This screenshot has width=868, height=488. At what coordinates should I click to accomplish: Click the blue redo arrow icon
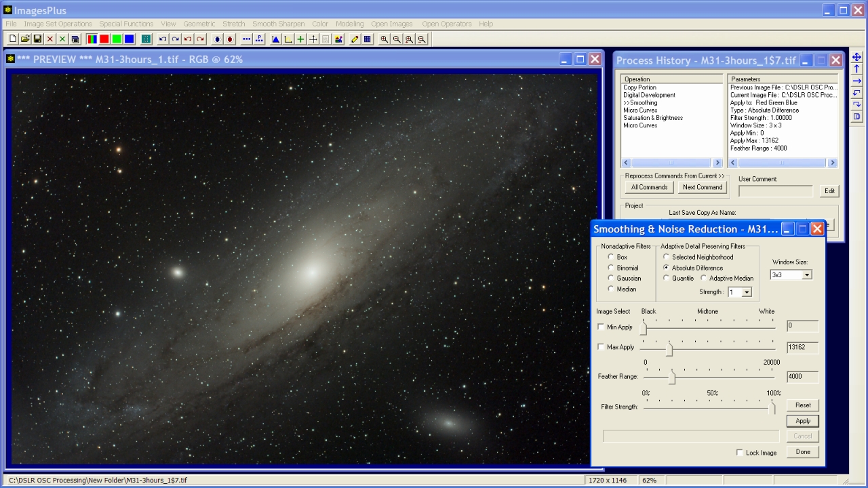coord(175,39)
